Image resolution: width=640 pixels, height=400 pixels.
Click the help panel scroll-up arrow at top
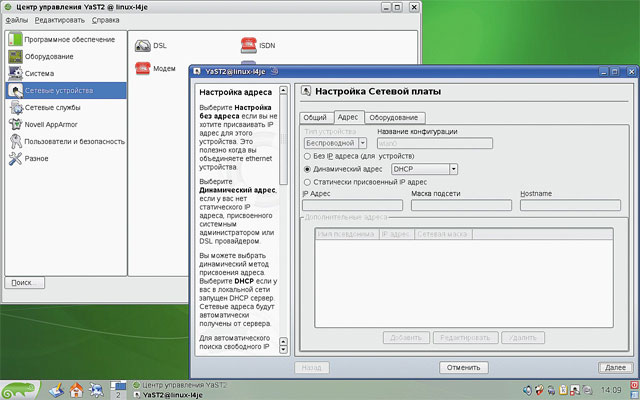coord(283,90)
